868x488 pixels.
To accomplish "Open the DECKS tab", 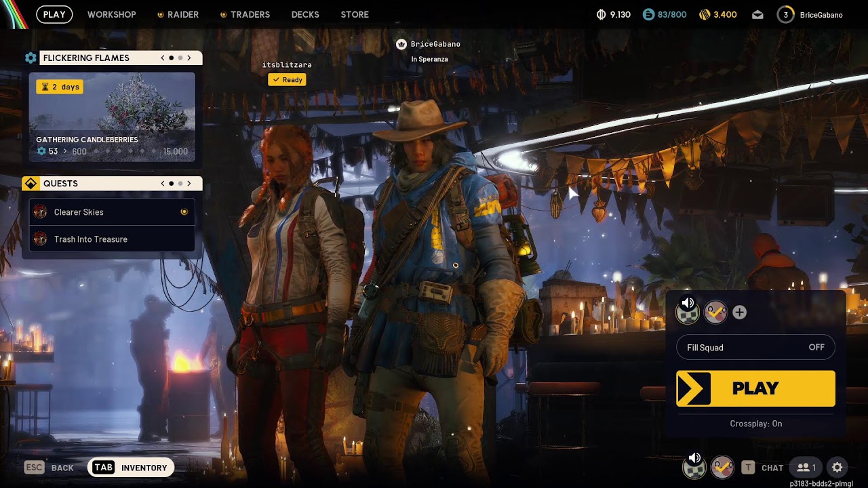I will click(x=305, y=14).
